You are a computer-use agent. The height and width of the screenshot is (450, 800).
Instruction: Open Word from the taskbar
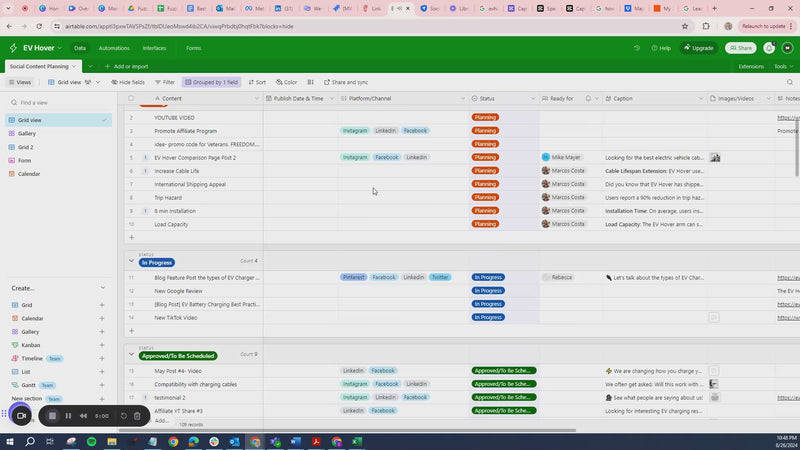pyautogui.click(x=295, y=441)
